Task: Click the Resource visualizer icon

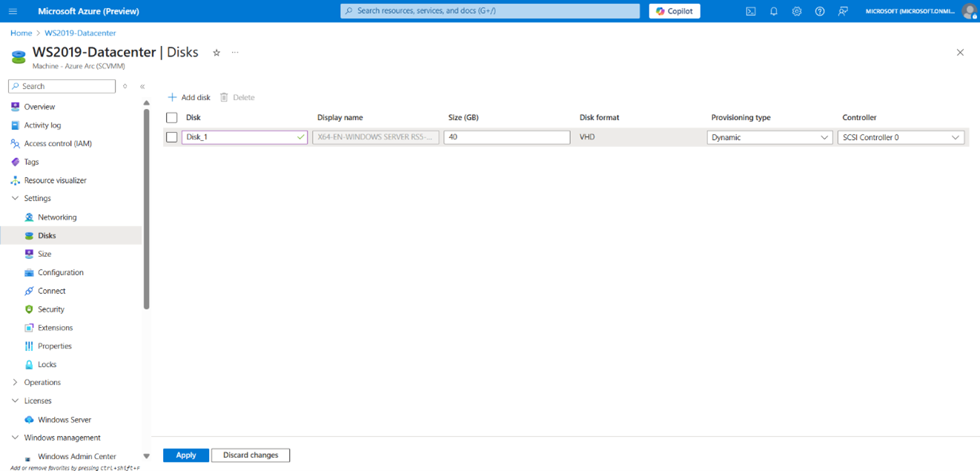Action: pyautogui.click(x=15, y=180)
